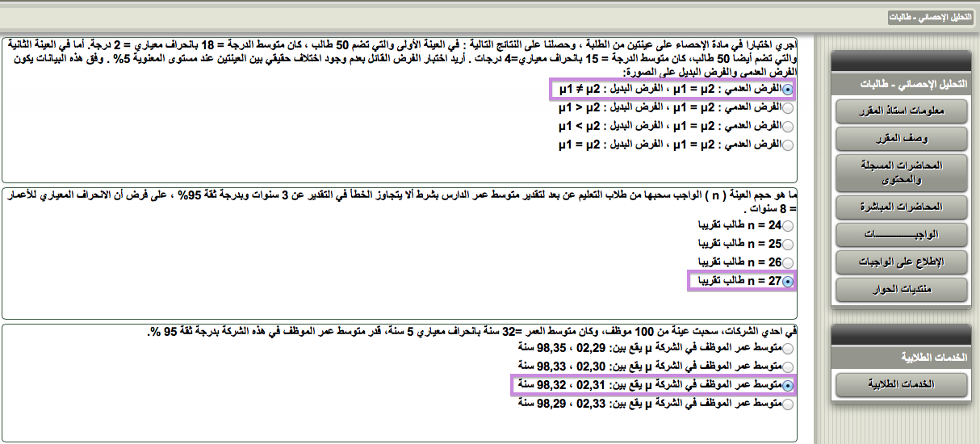Choose the n = 25 طالب answer
980x444 pixels.
(x=788, y=244)
